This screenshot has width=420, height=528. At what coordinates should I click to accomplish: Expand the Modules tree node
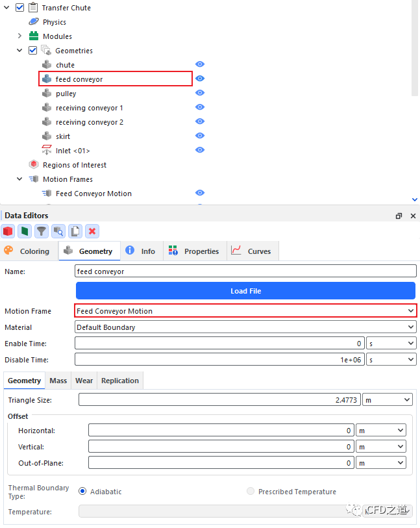[x=19, y=36]
